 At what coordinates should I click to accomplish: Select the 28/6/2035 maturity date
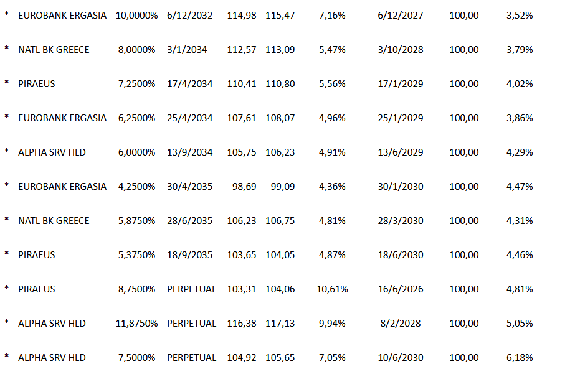point(189,221)
